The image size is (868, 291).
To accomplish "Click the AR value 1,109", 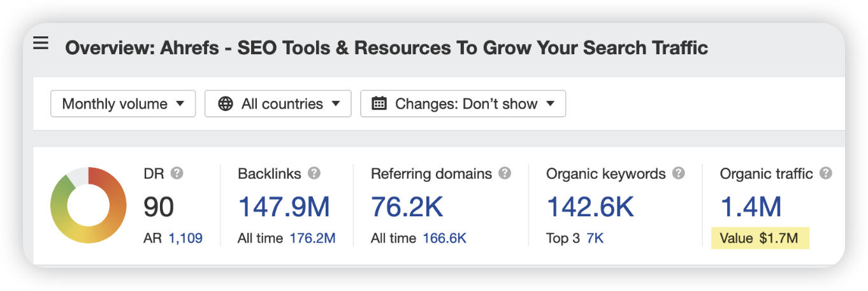I will (x=185, y=239).
